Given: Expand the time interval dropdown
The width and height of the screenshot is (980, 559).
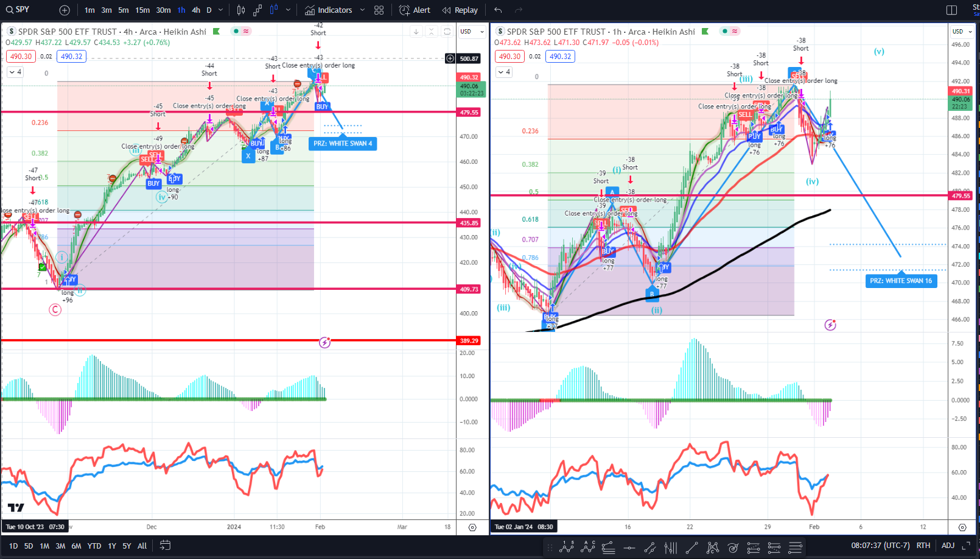Looking at the screenshot, I should [x=220, y=10].
